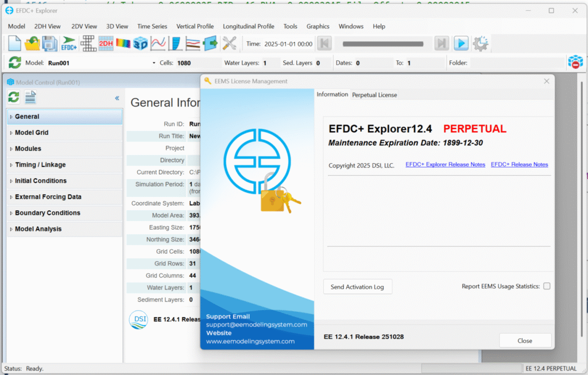
Task: Click the EFDC+ run icon on the toolbar
Action: point(68,43)
